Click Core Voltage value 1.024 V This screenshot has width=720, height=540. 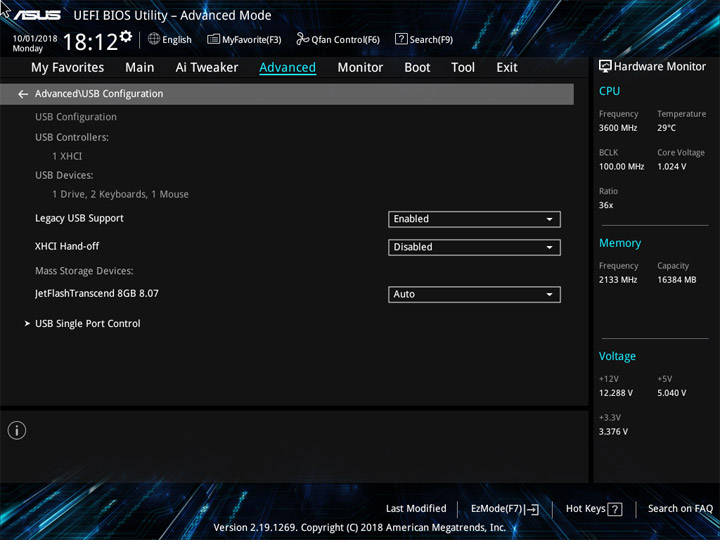[x=672, y=167]
